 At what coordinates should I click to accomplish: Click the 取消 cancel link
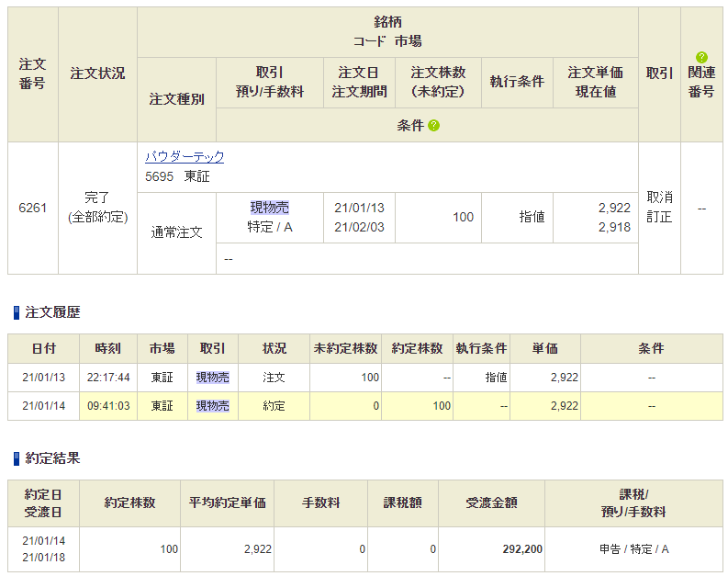[x=659, y=198]
